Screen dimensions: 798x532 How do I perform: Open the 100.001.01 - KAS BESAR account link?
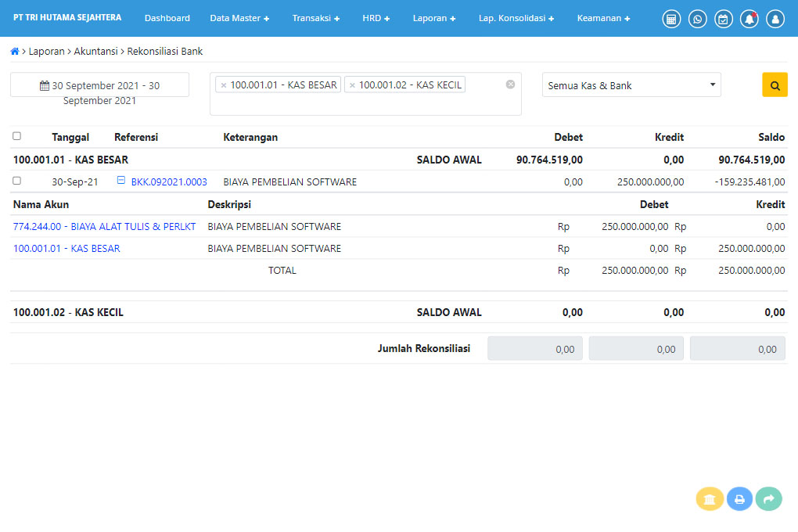tap(66, 249)
